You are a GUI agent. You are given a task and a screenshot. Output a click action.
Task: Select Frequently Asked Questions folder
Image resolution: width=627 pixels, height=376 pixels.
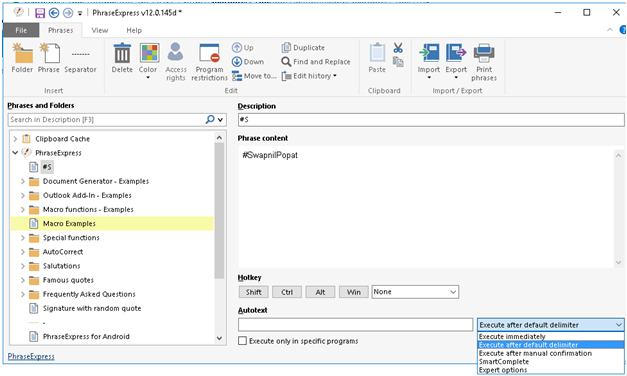(89, 294)
